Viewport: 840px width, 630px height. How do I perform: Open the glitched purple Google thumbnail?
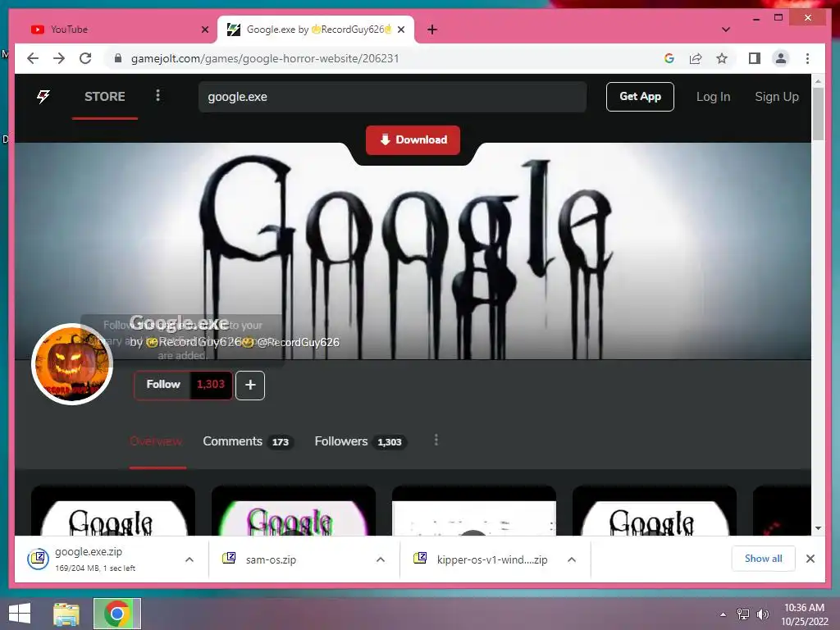[x=294, y=511]
